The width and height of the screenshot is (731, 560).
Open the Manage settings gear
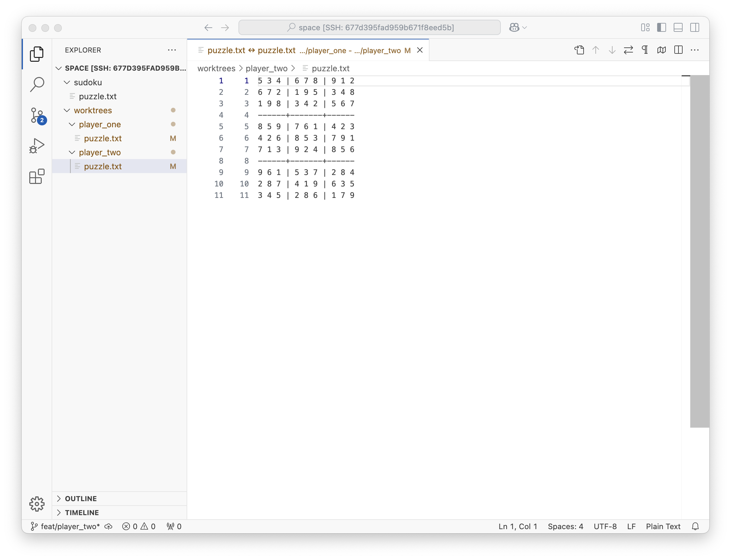point(37,504)
